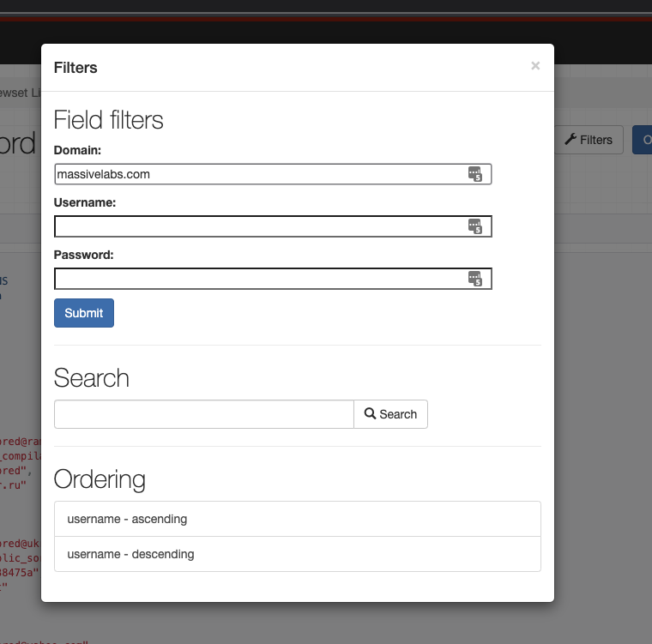Click the "Domain:" field label
Image resolution: width=652 pixels, height=644 pixels.
click(x=77, y=150)
